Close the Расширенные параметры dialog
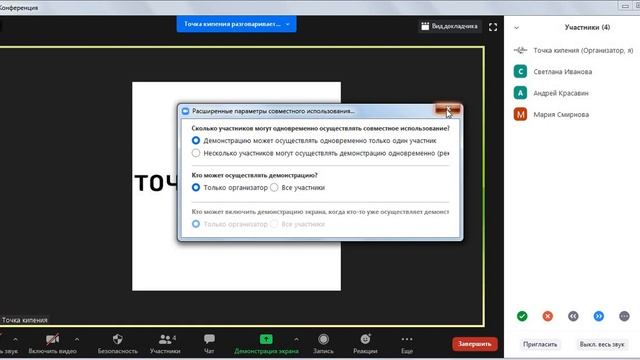The height and width of the screenshot is (360, 640). pos(448,110)
